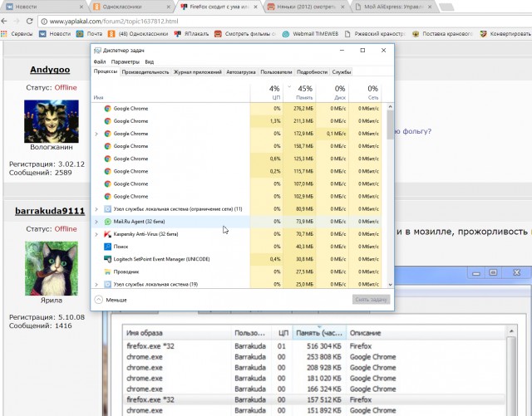Screen dimensions: 532x416
Task: Click Task Manager scrollbar up arrow
Action: pyautogui.click(x=390, y=106)
